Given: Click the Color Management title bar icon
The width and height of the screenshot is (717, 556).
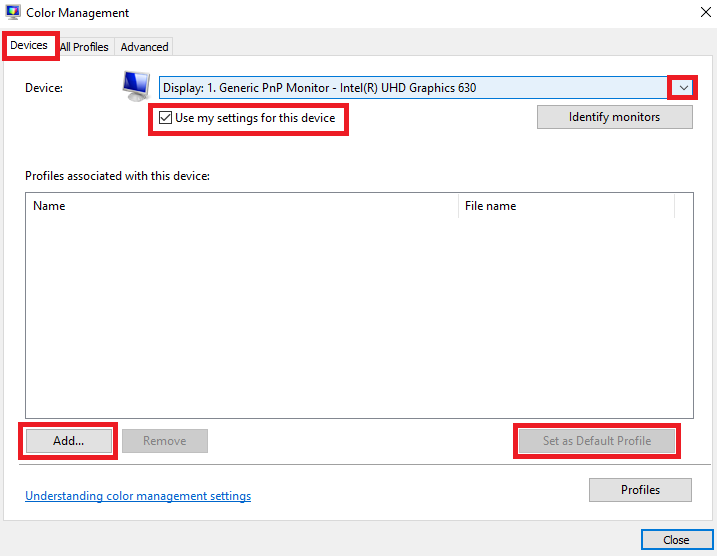Looking at the screenshot, I should [13, 12].
